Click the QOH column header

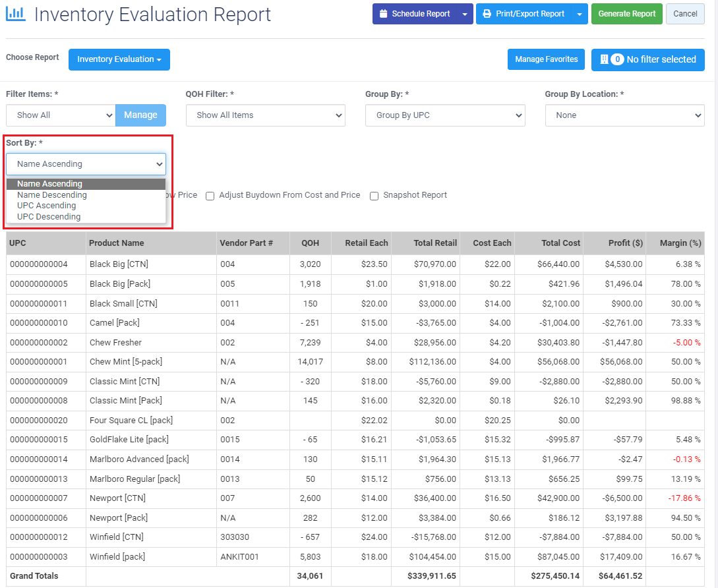click(310, 243)
